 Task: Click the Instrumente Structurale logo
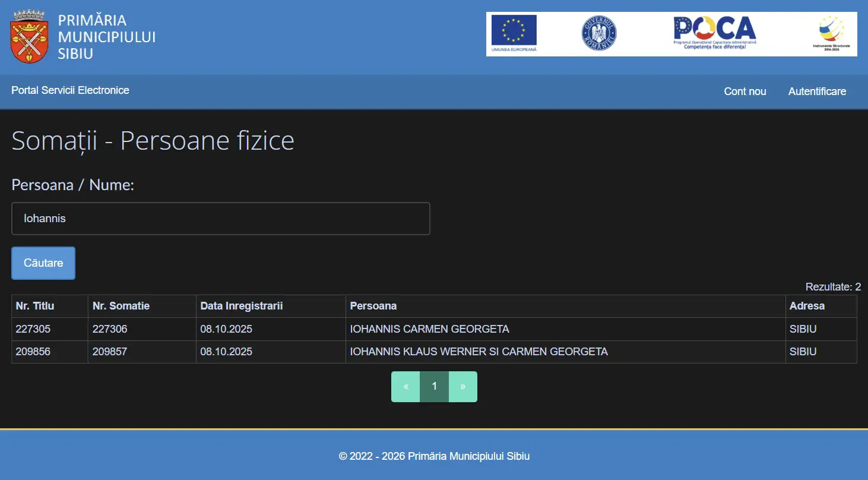[831, 33]
